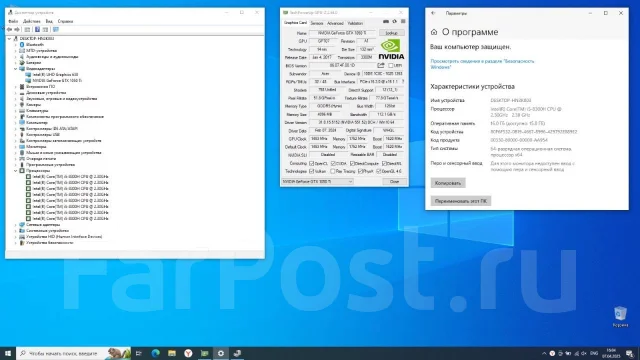Screen dimensions: 640x360
Task: Show hidden tray icons with the chevron
Action: pyautogui.click(x=544, y=353)
